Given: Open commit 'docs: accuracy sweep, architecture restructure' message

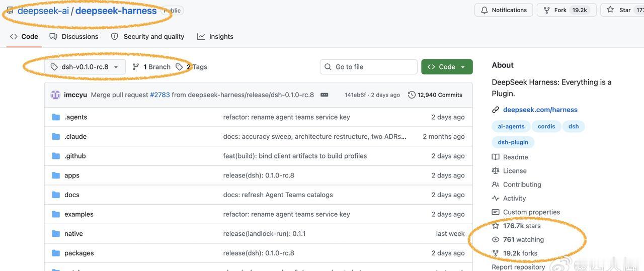Looking at the screenshot, I should coord(314,136).
